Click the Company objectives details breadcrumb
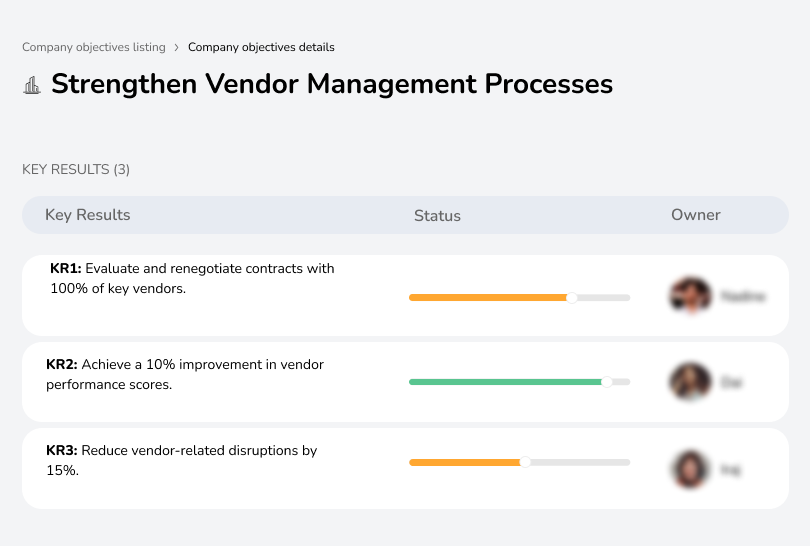This screenshot has height=546, width=810. (x=261, y=47)
